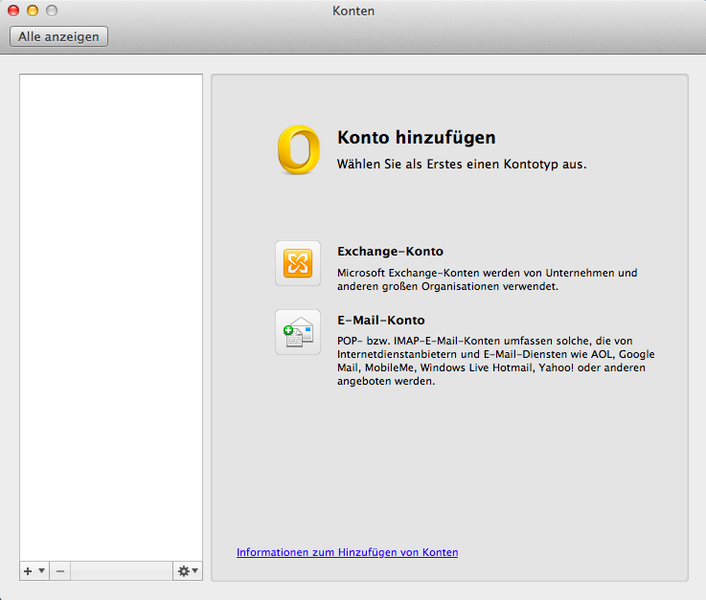Image resolution: width=706 pixels, height=600 pixels.
Task: Click the Konto hinzufügen title
Action: (416, 138)
